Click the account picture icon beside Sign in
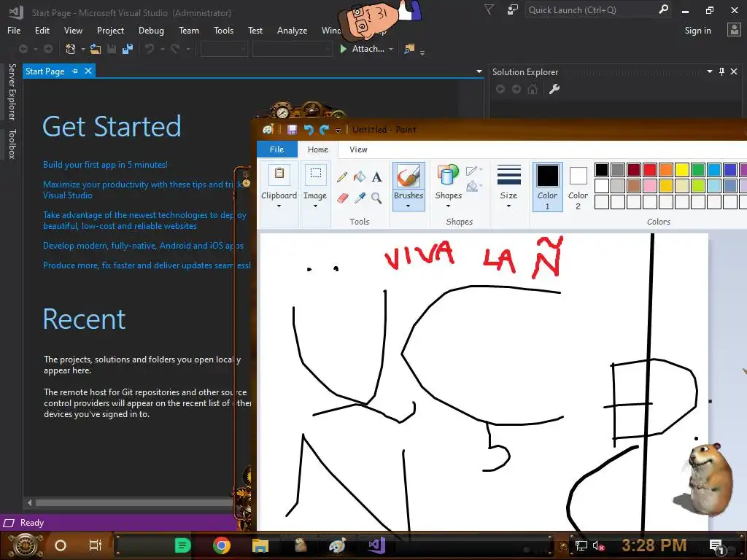This screenshot has width=747, height=560. [734, 30]
